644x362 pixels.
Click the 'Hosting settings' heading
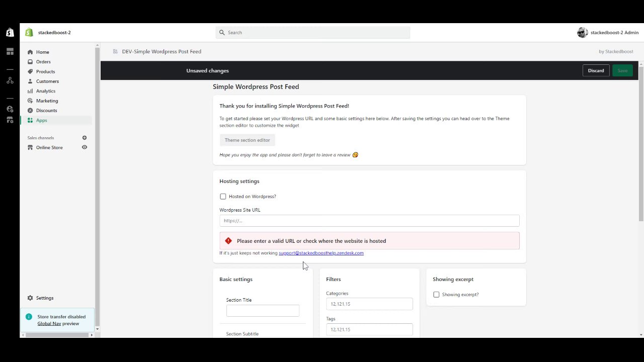(239, 181)
